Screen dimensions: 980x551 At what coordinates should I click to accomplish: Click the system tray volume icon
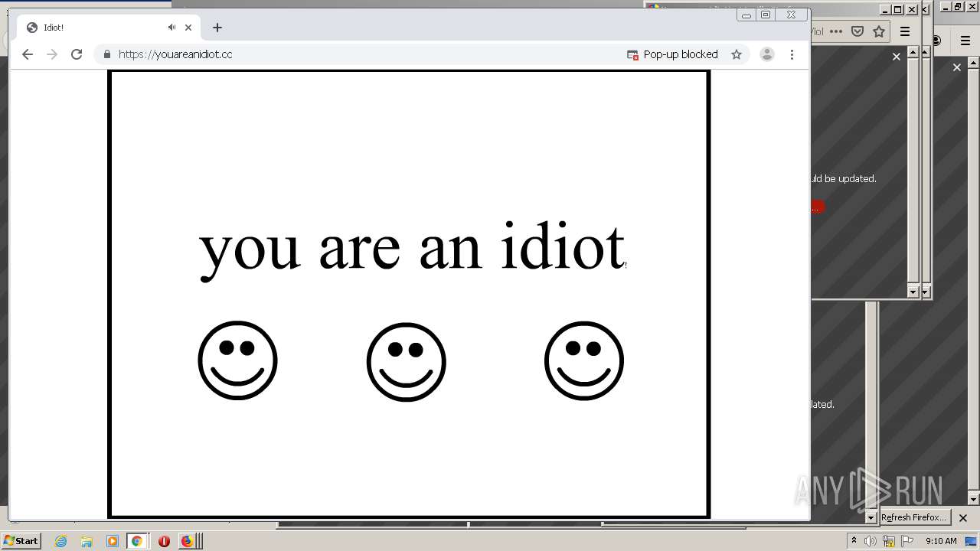click(x=871, y=541)
